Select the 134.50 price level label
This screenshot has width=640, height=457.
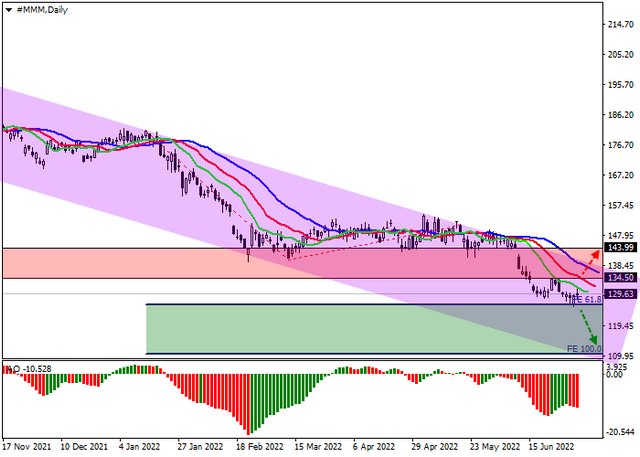pyautogui.click(x=620, y=278)
